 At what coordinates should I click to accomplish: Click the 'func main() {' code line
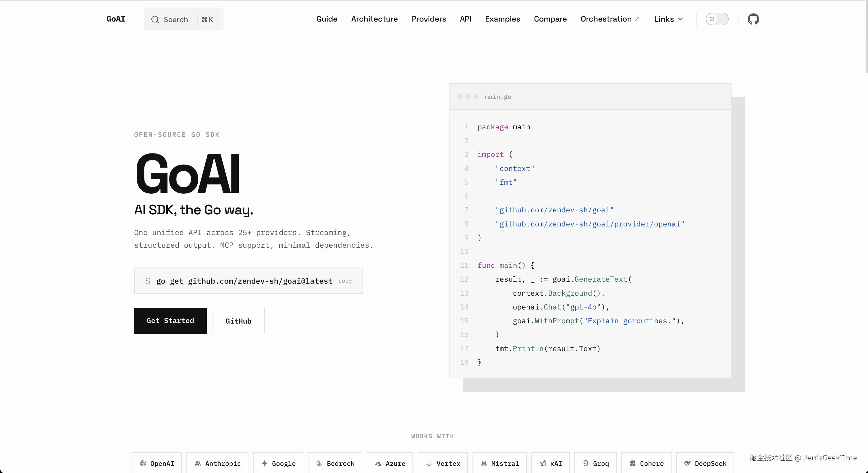[x=506, y=265]
